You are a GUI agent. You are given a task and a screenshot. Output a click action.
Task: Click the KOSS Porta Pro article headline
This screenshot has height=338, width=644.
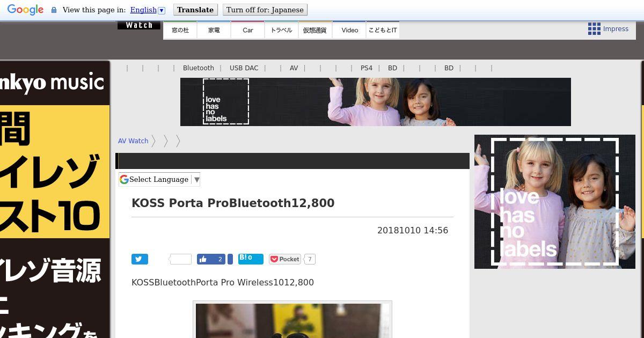233,203
